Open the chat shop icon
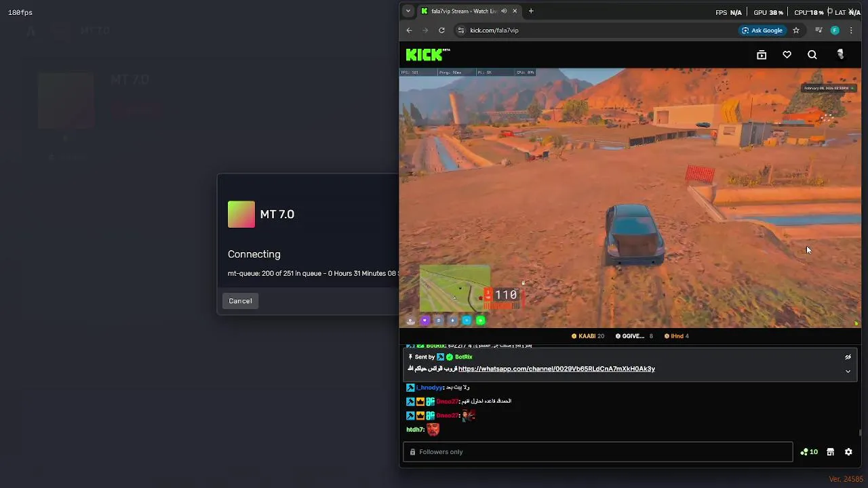The width and height of the screenshot is (868, 488). [830, 452]
